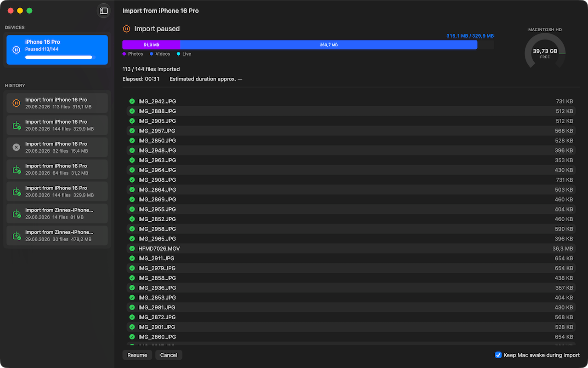Click the Estimated duration approx. text
Image resolution: width=588 pixels, height=368 pixels.
pos(206,79)
